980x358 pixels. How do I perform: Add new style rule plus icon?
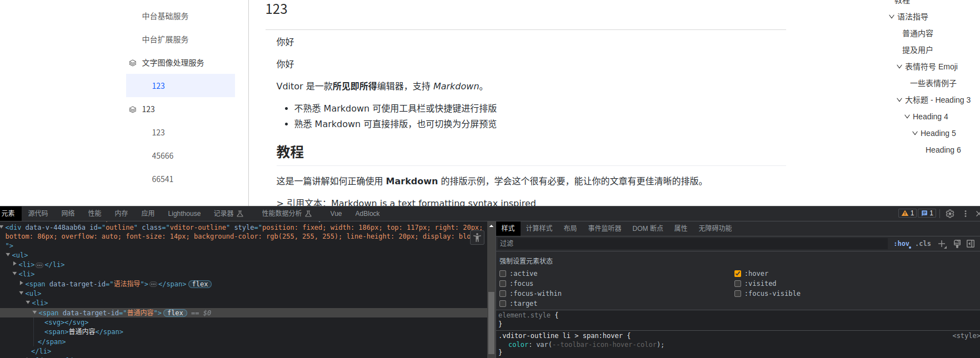(x=942, y=244)
